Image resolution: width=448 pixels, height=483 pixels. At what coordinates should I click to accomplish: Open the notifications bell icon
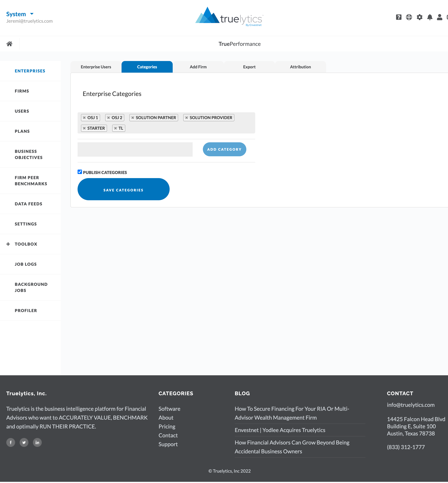click(x=430, y=17)
